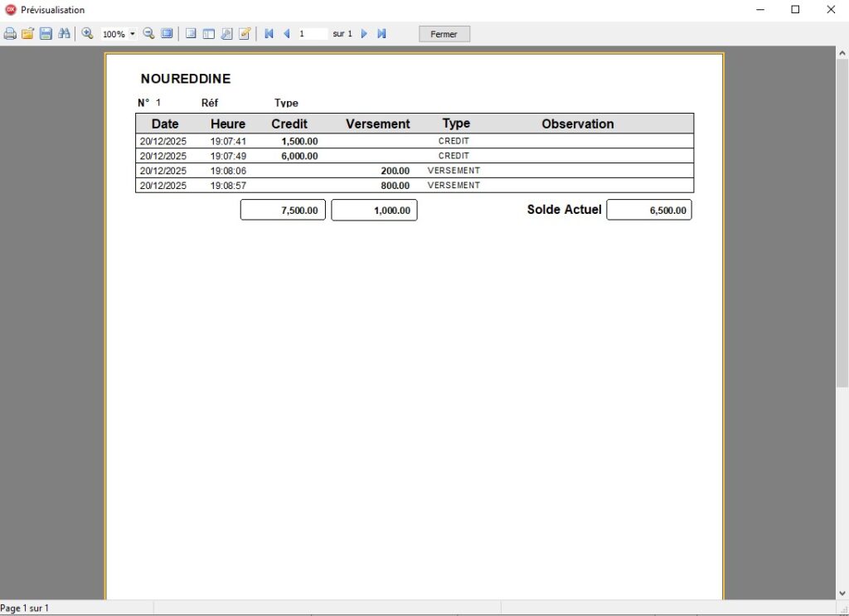Zoom in with the magnifier plus icon
Screen dimensions: 849x616
tap(87, 34)
